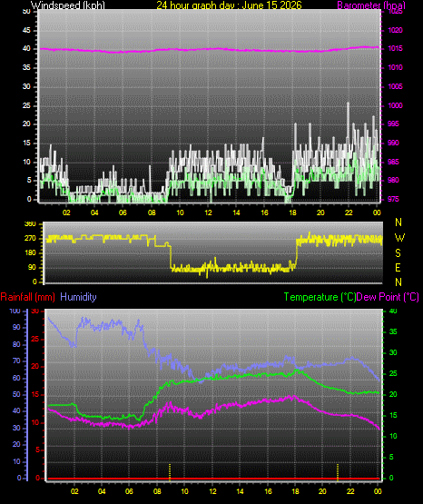Viewport: 423px width, 504px height.
Task: Click the W compass label beside wind direction
Action: click(399, 238)
